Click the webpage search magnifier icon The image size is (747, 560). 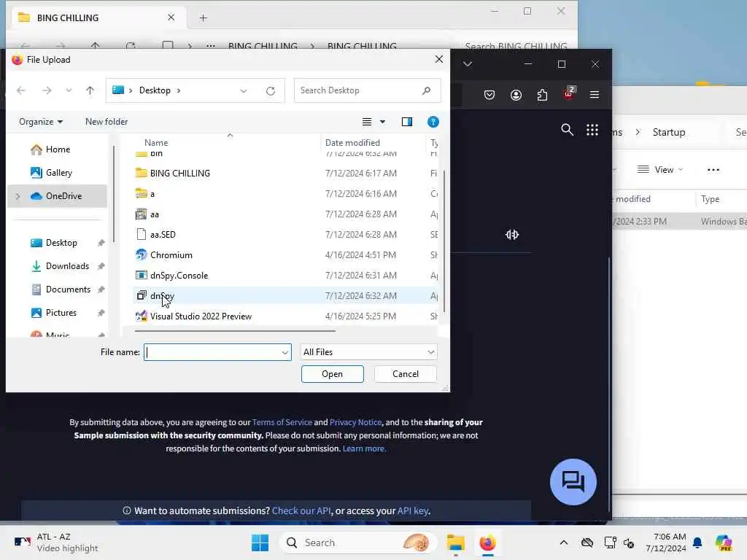click(x=567, y=130)
